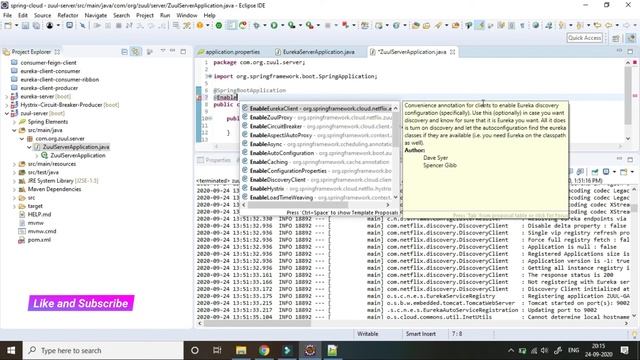Toggle Link with Editor in Project Explorer
Viewport: 640px width, 360px height.
click(x=135, y=52)
